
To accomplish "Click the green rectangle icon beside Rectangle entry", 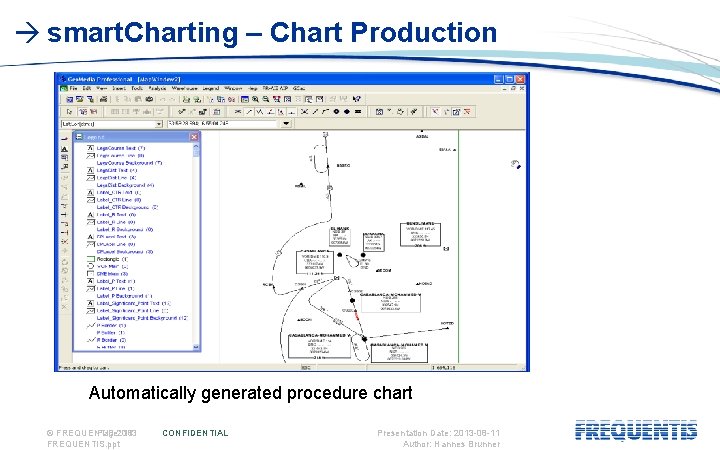I will tap(90, 259).
